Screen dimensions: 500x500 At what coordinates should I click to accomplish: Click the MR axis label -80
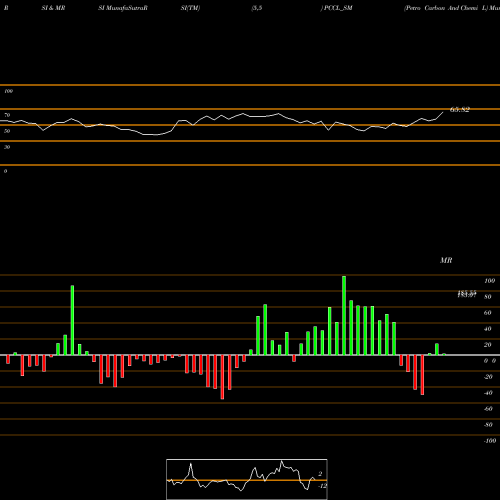click(488, 425)
